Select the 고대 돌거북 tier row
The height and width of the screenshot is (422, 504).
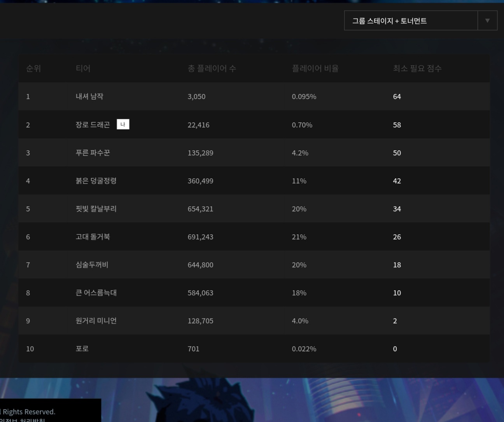(x=93, y=237)
